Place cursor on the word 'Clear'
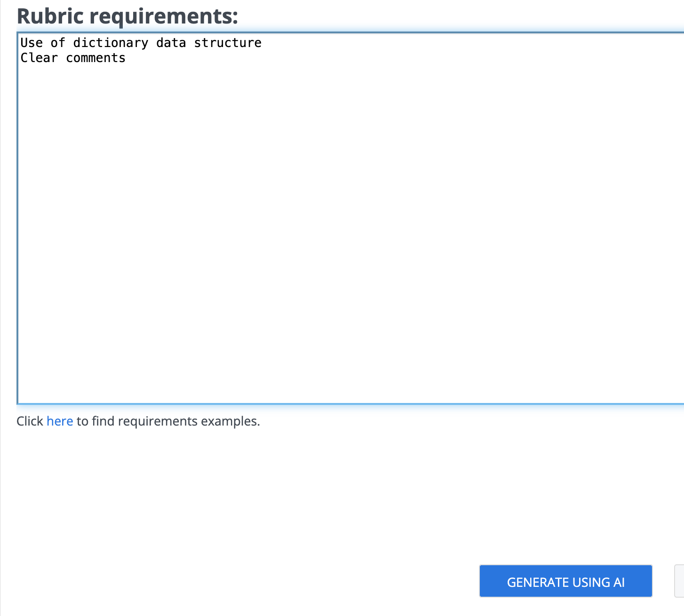Viewport: 684px width, 616px height. pyautogui.click(x=39, y=58)
